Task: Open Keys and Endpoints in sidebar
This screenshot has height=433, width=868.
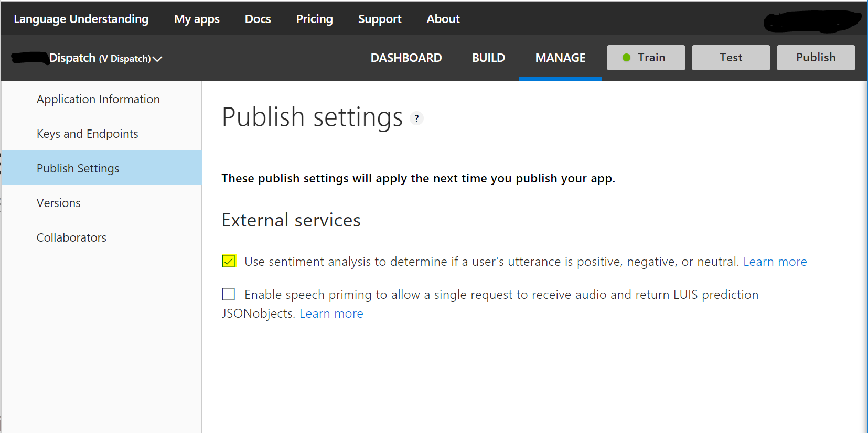Action: click(102, 134)
